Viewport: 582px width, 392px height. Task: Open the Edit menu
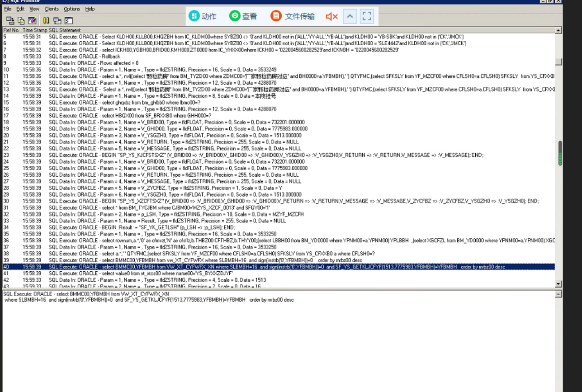click(20, 9)
